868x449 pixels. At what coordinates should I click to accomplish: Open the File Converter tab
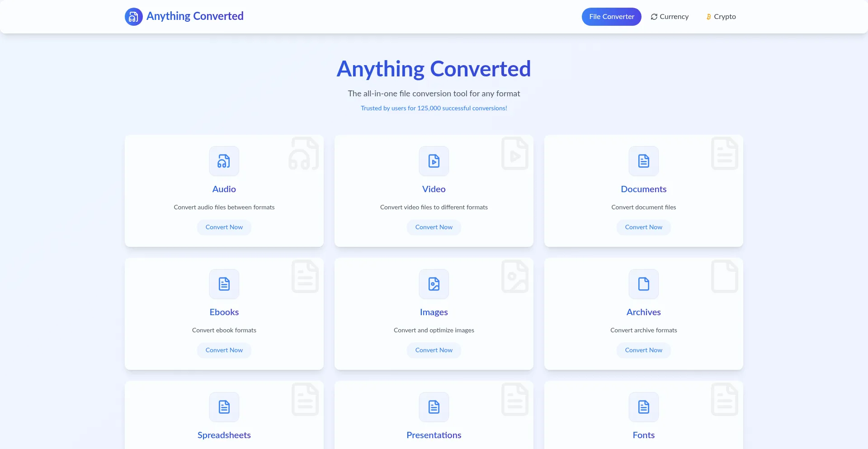611,17
